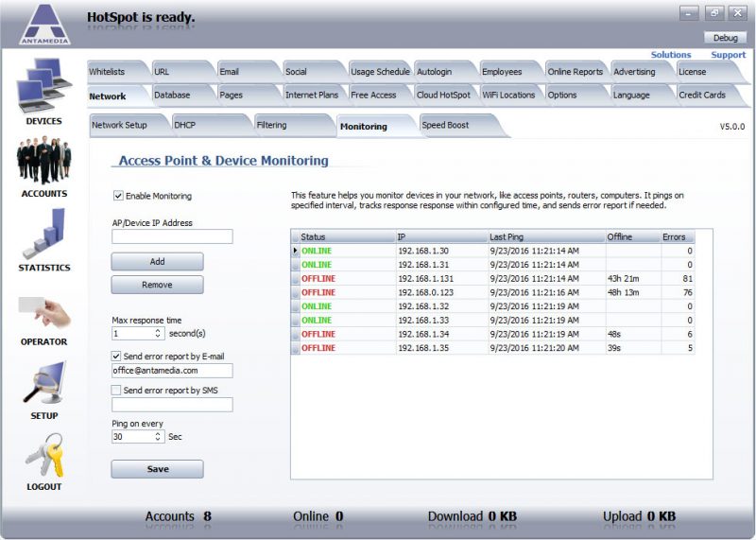Open the Operator card icon
The width and height of the screenshot is (756, 540).
click(43, 312)
